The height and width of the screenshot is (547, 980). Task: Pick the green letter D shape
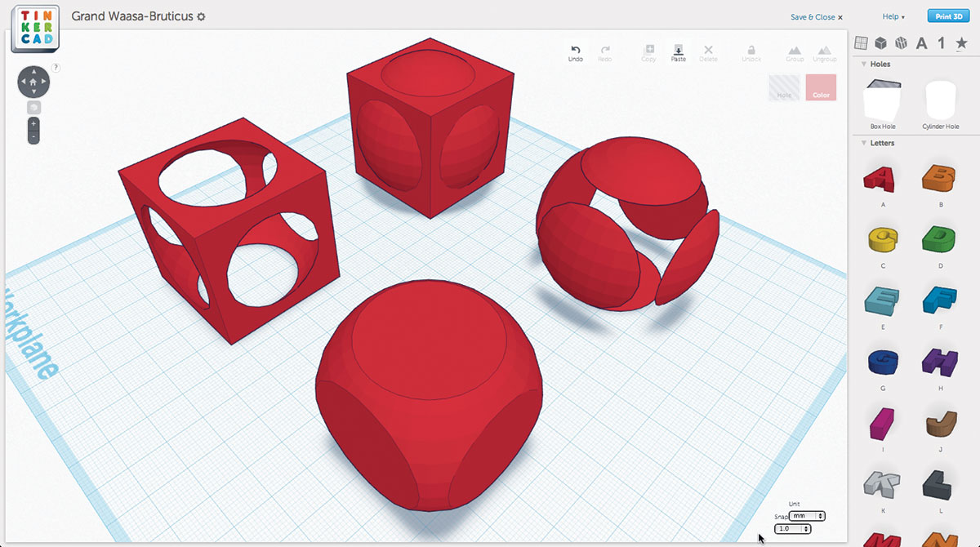click(x=941, y=238)
